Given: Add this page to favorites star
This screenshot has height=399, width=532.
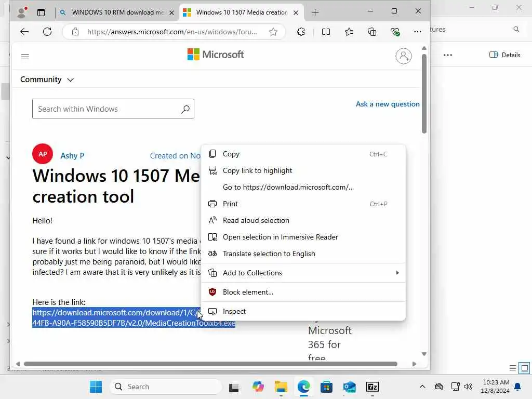Looking at the screenshot, I should [273, 32].
